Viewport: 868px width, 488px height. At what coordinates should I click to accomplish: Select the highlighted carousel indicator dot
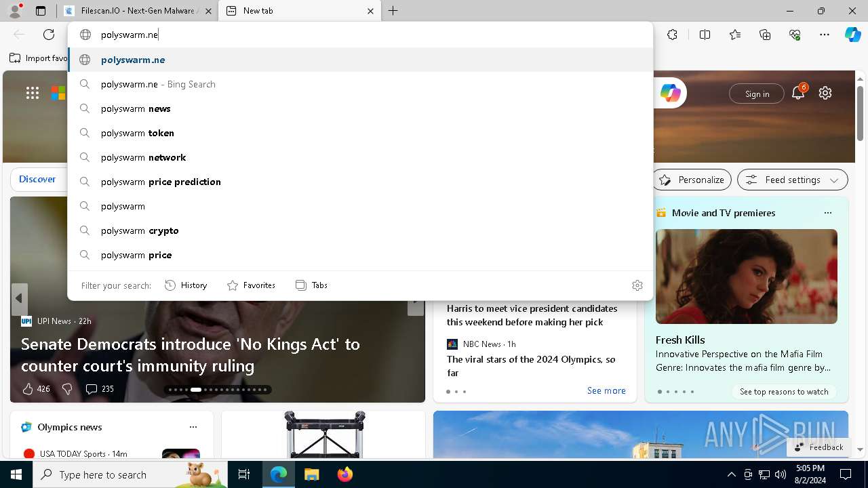196,390
